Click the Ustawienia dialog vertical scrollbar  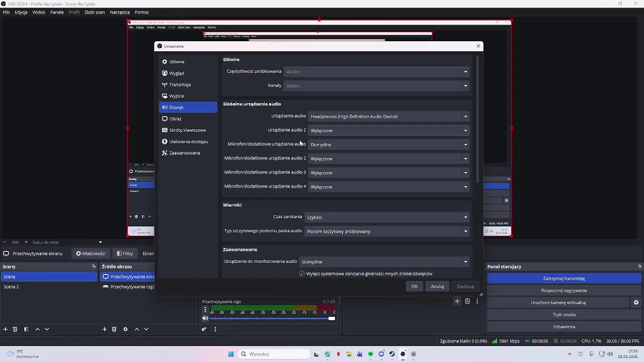[x=477, y=119]
